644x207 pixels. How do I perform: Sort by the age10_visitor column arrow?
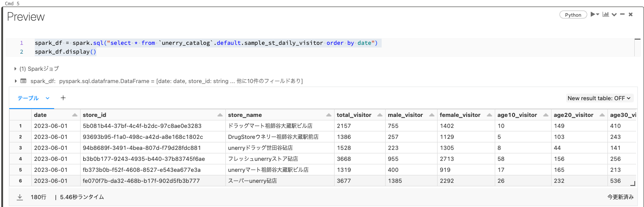tap(545, 115)
